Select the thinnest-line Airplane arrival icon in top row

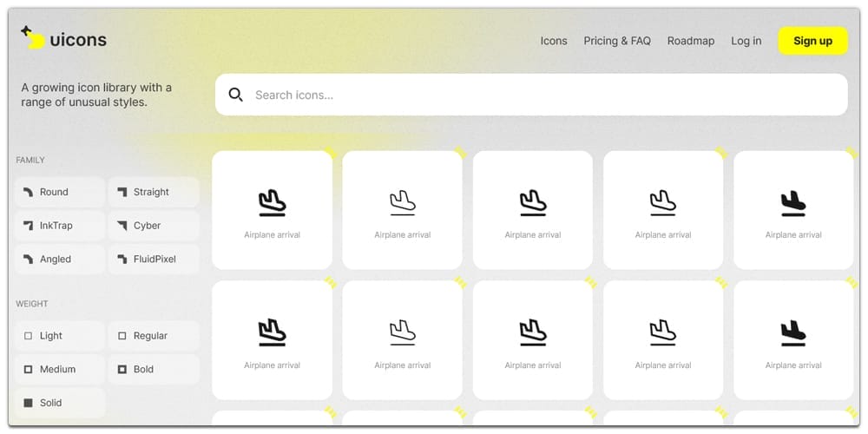(x=402, y=209)
